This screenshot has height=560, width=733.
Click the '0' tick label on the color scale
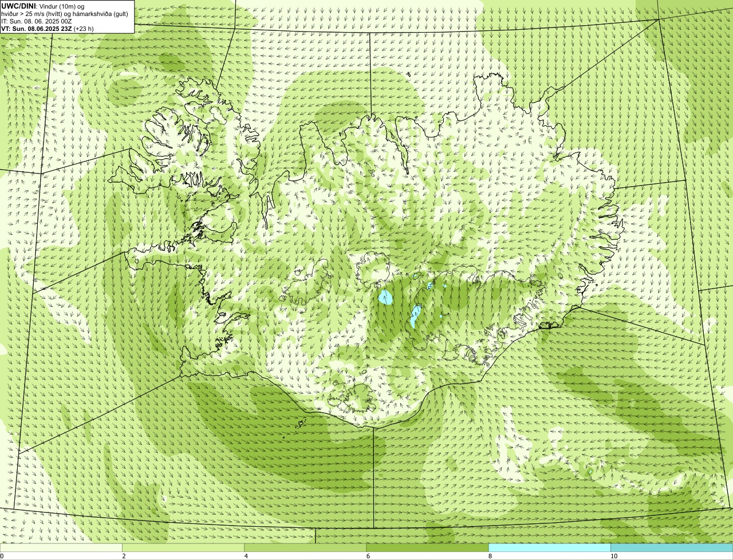pyautogui.click(x=2, y=556)
